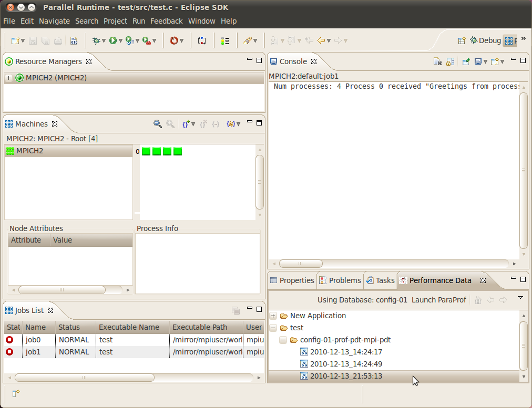Expand the New Application folder
The width and height of the screenshot is (532, 408).
pos(273,316)
